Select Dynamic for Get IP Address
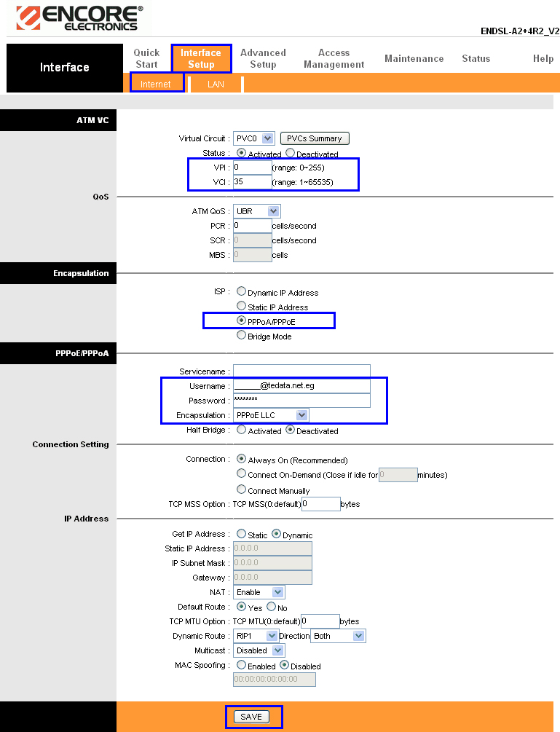 point(276,534)
